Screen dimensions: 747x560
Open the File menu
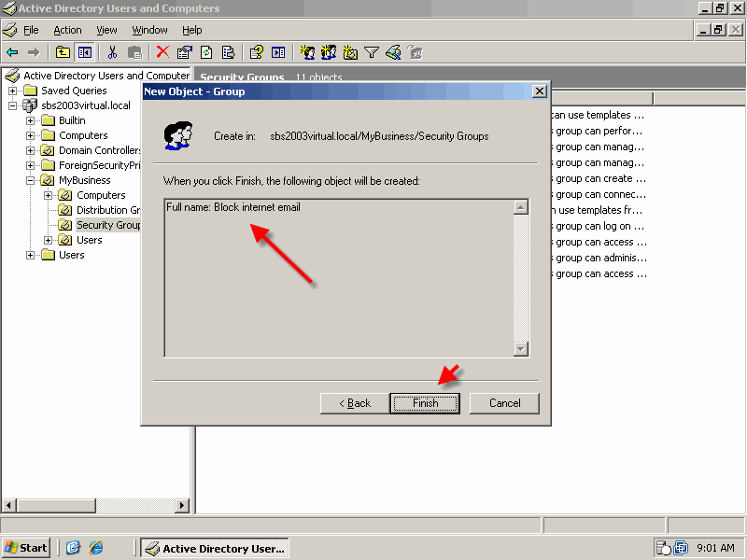[31, 30]
